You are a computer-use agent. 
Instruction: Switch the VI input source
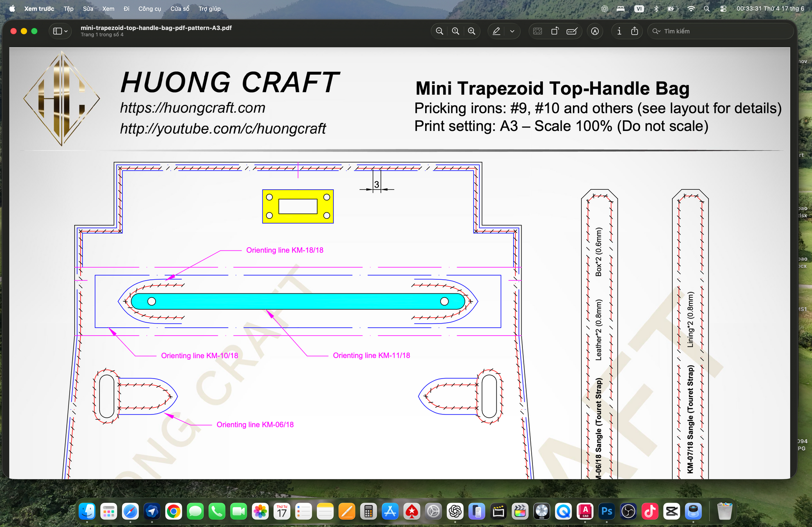(639, 9)
